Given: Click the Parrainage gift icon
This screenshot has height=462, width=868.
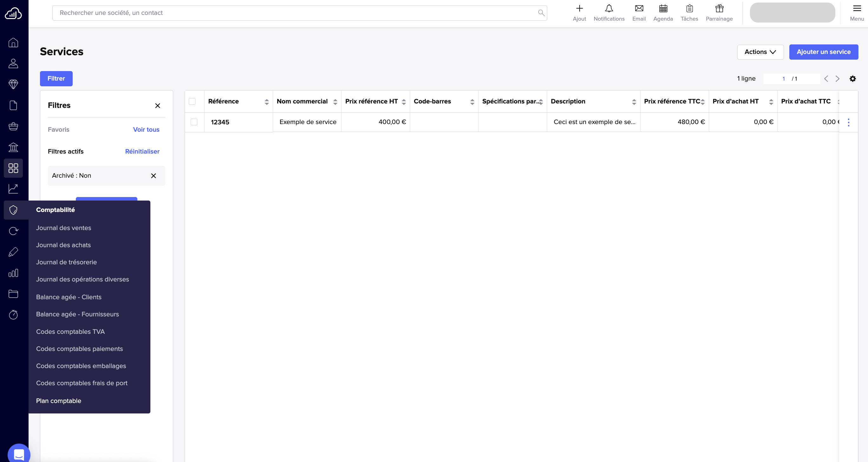Looking at the screenshot, I should pos(719,9).
